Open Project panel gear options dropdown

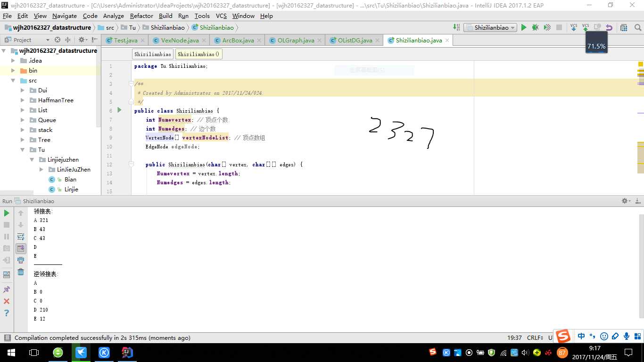point(83,40)
